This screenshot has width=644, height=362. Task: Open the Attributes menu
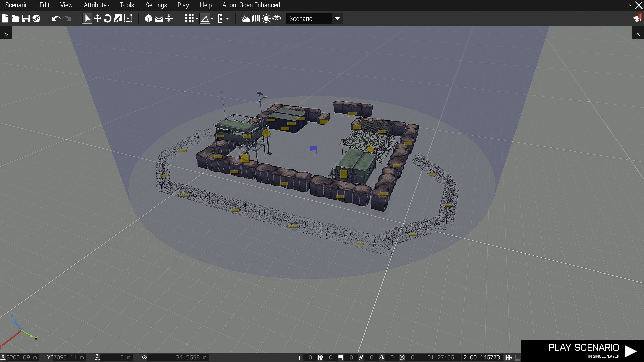[x=97, y=5]
